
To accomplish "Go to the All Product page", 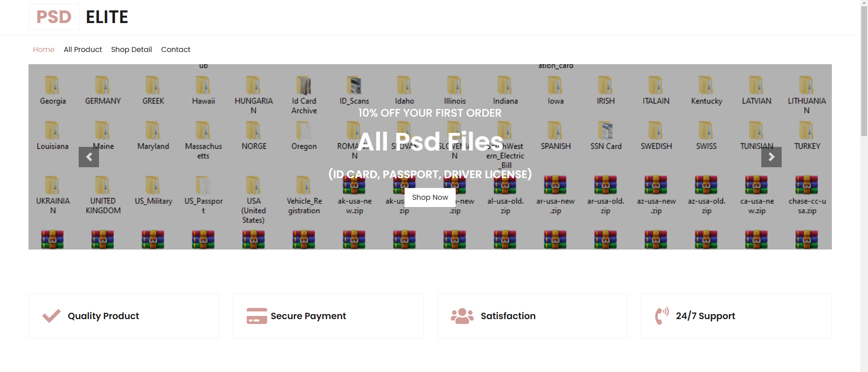I will point(83,49).
